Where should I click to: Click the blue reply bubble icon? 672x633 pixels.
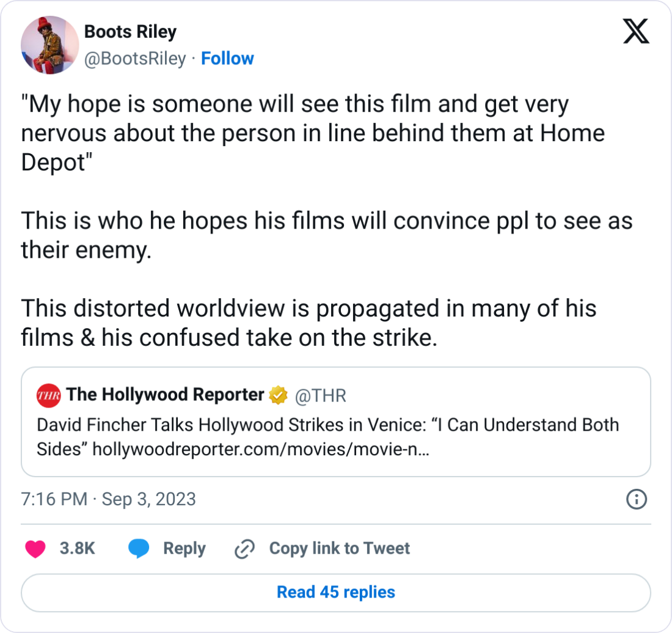pyautogui.click(x=139, y=548)
